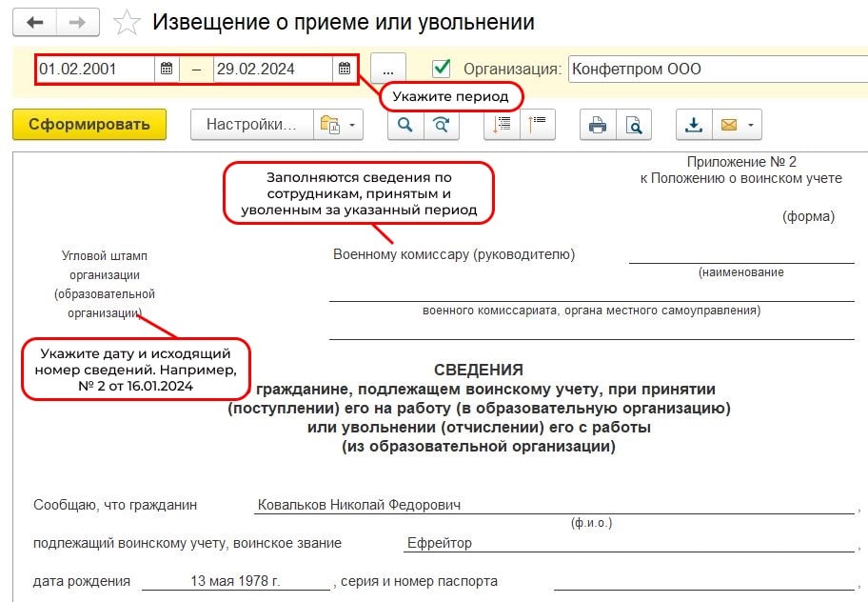Image resolution: width=868 pixels, height=602 pixels.
Task: Print the report with the printer icon
Action: pos(598,125)
